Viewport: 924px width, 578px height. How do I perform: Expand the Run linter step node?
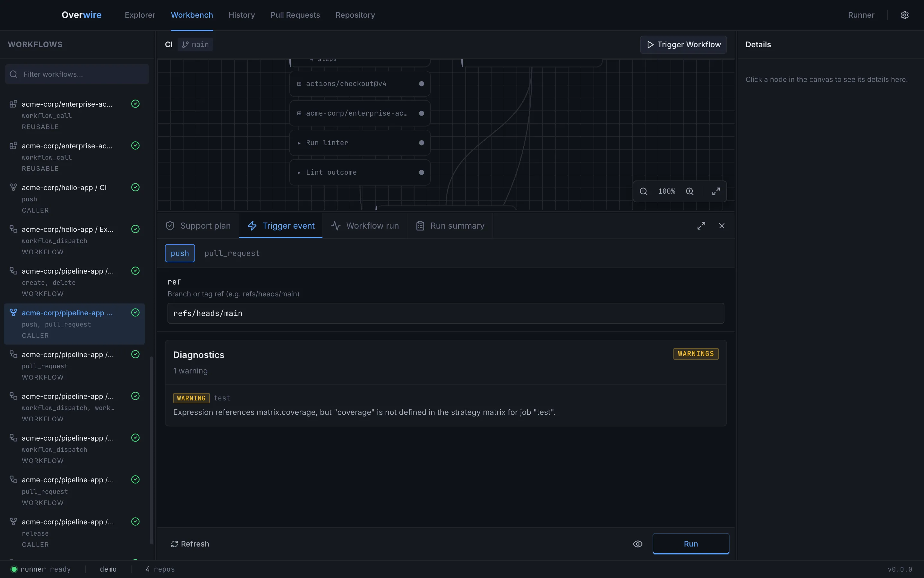tap(360, 143)
